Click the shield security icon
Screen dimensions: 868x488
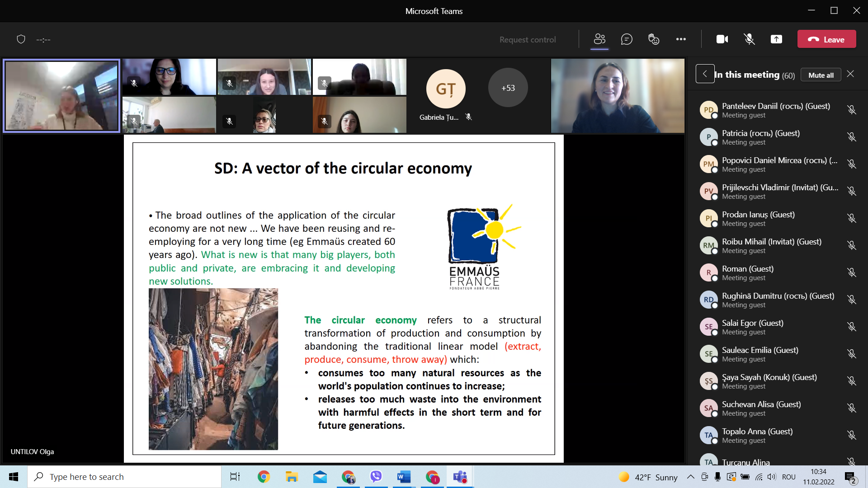click(x=21, y=39)
